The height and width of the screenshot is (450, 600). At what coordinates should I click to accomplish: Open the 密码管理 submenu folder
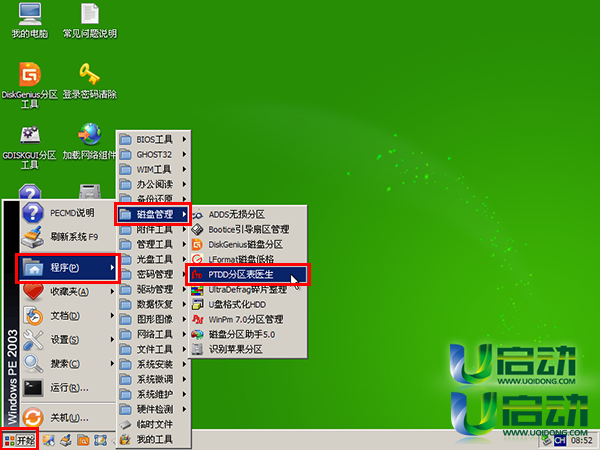coord(153,274)
